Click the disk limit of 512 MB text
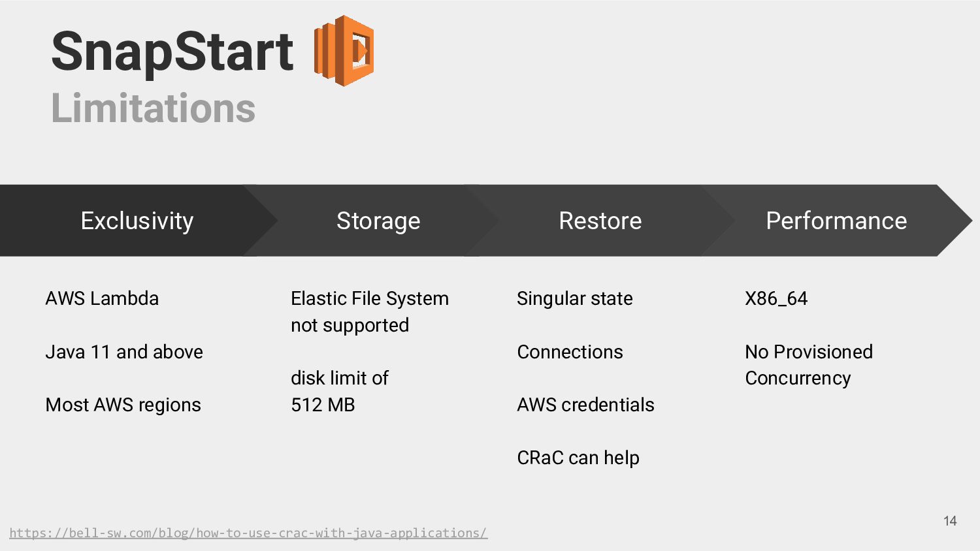 [x=340, y=391]
